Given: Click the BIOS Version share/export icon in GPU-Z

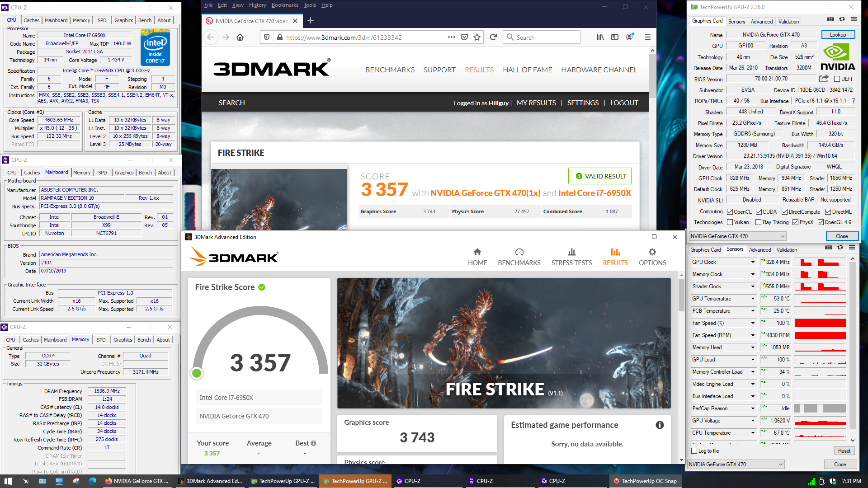Looking at the screenshot, I should pyautogui.click(x=824, y=79).
